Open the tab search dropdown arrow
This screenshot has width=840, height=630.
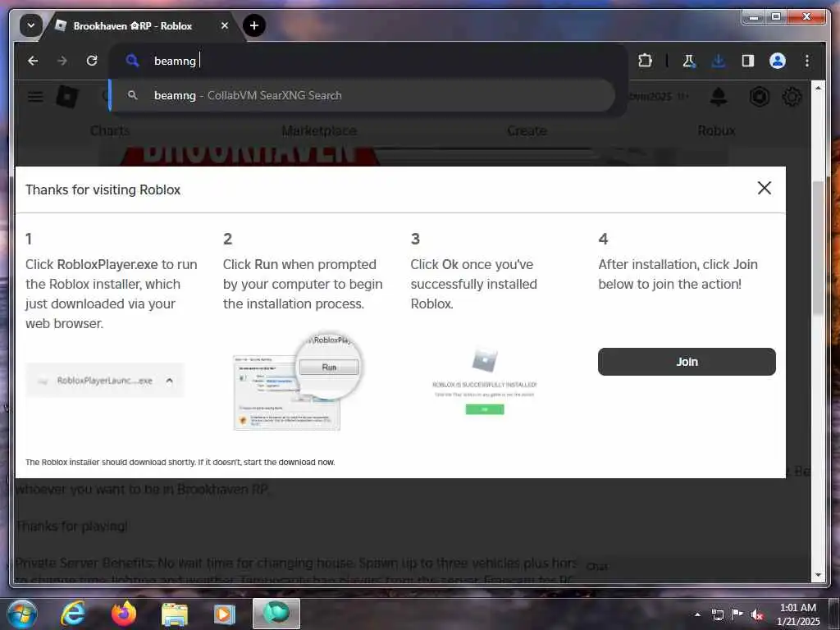pos(31,25)
